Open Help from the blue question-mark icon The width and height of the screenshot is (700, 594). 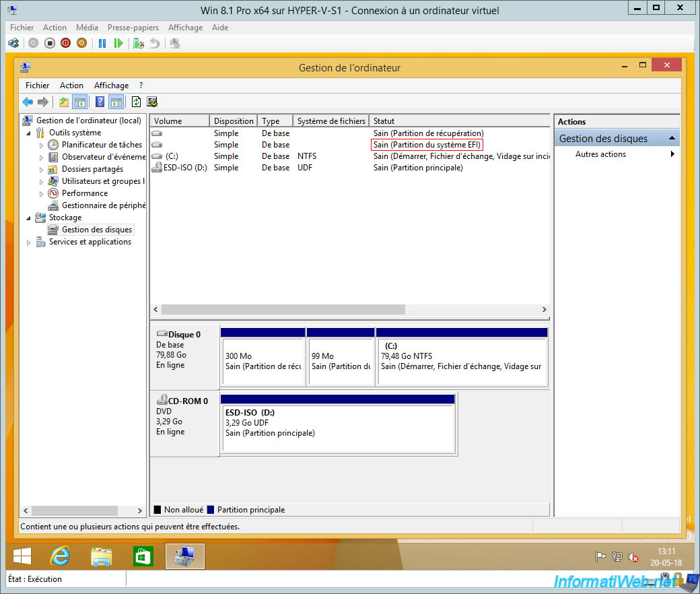tap(100, 102)
